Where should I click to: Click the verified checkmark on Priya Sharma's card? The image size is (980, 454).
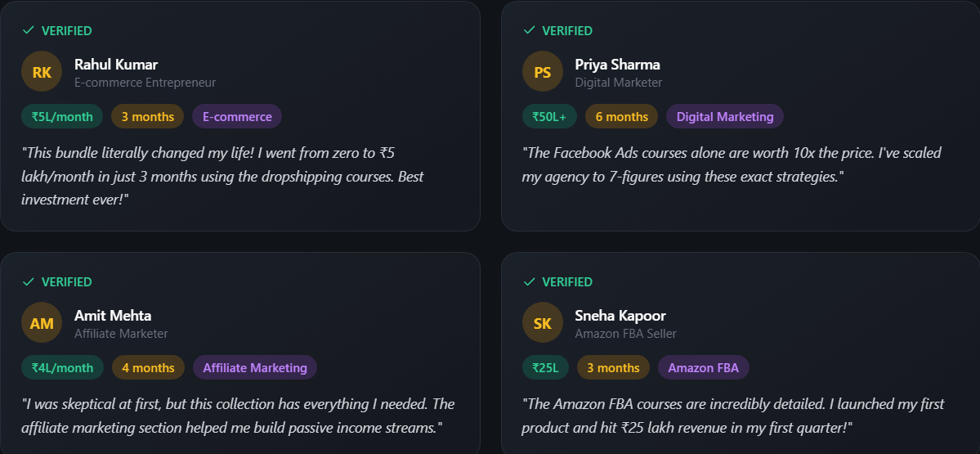pyautogui.click(x=529, y=30)
